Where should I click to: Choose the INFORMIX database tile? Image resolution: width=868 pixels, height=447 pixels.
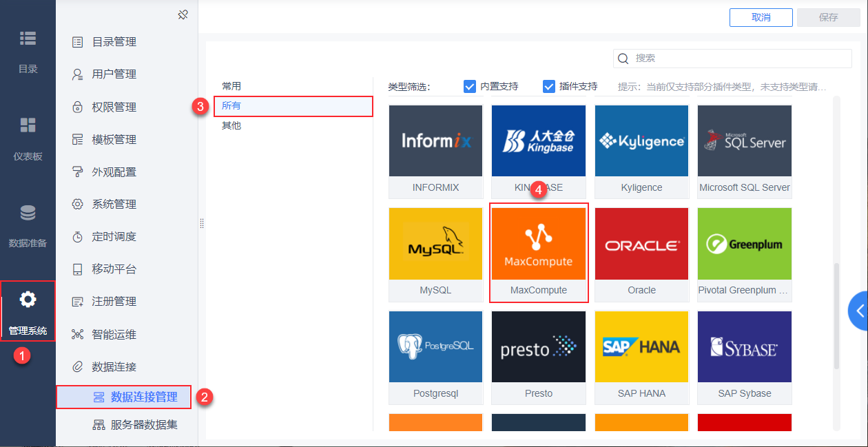[435, 152]
